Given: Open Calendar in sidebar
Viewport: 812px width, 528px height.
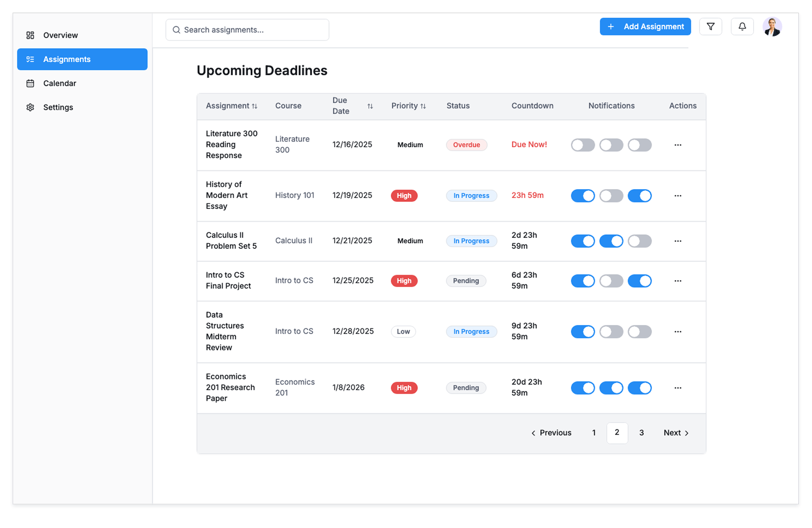Looking at the screenshot, I should pos(60,83).
